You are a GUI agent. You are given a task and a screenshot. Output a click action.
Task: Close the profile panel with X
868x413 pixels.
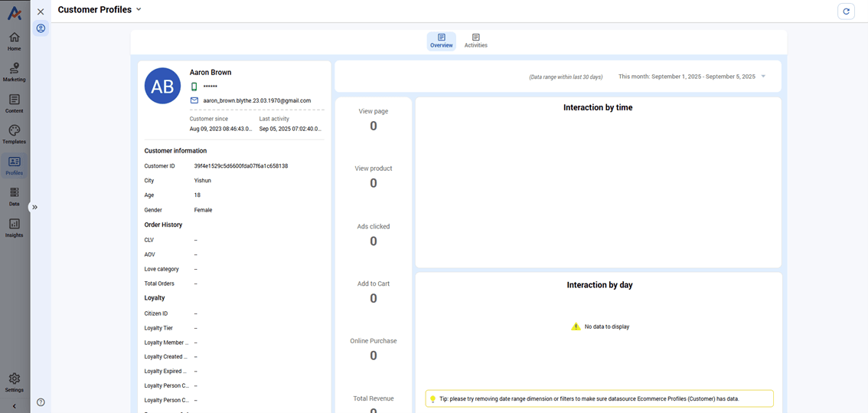(41, 11)
